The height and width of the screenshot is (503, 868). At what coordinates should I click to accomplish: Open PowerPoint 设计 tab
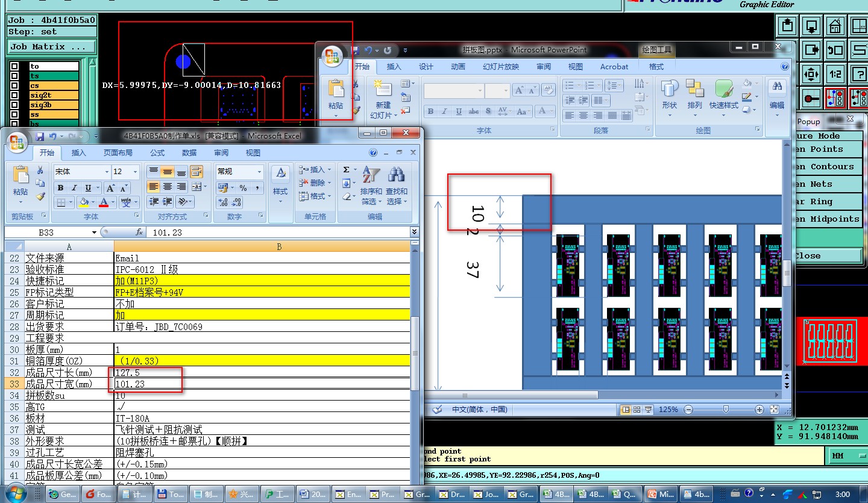426,67
